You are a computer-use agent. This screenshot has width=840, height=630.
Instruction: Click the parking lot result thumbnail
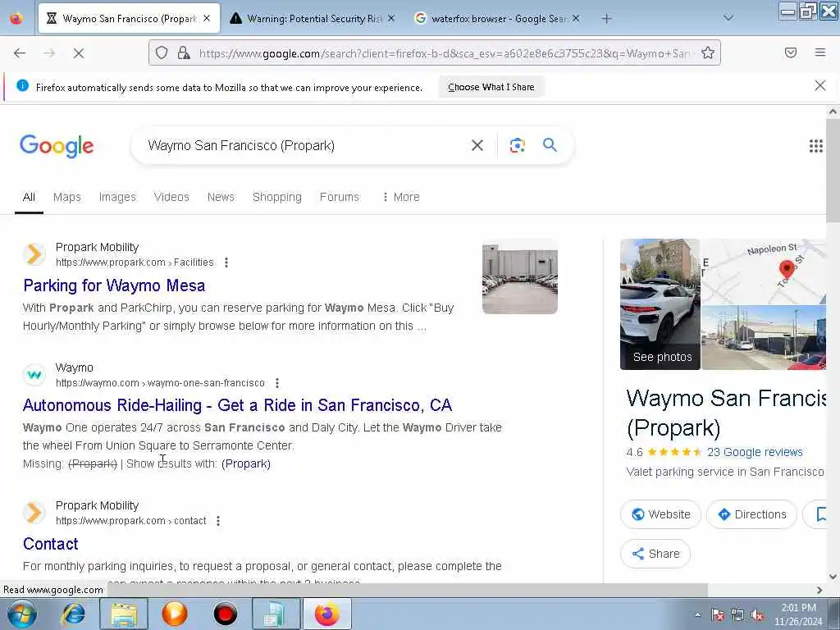[519, 276]
